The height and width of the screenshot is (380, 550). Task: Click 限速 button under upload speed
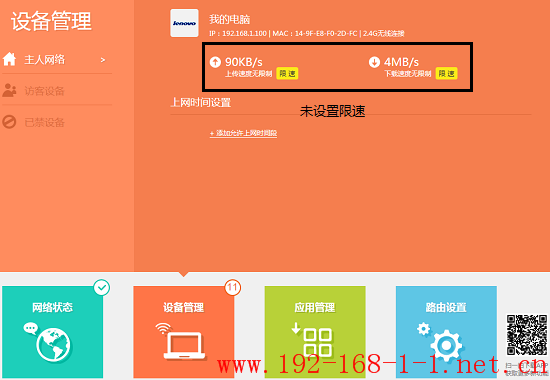click(287, 73)
